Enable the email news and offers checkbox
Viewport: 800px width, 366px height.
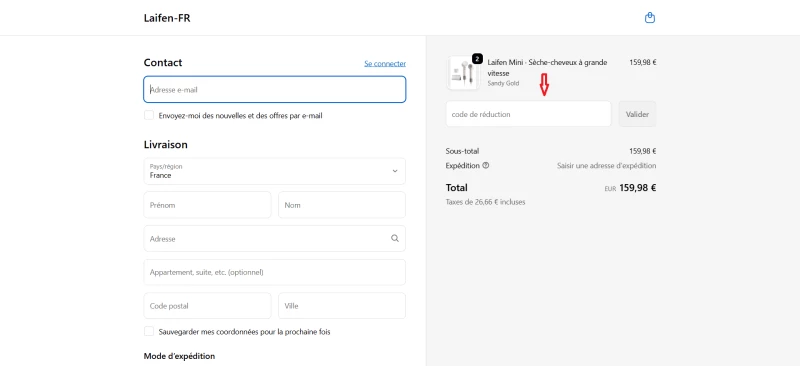(149, 115)
